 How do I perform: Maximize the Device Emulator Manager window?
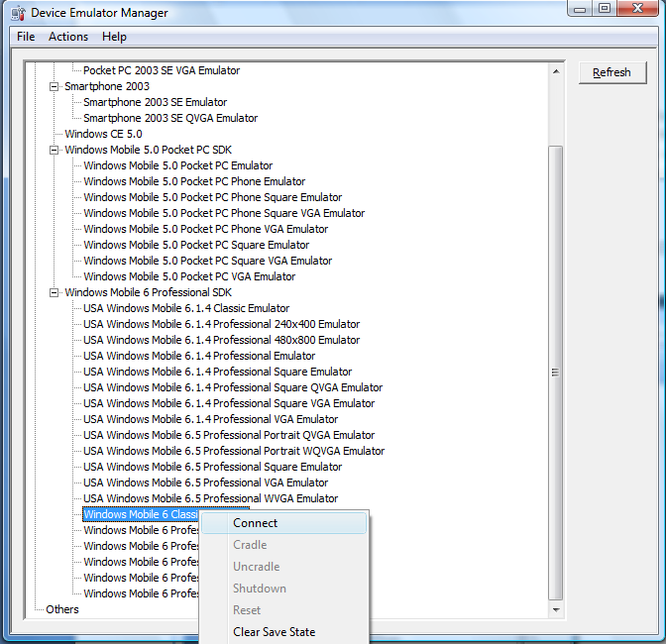[x=605, y=8]
